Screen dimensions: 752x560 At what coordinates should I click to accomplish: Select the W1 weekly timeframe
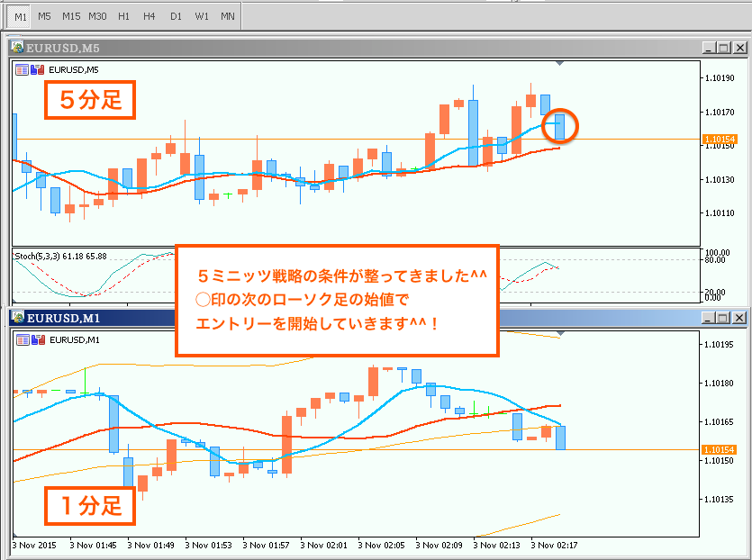pos(202,16)
